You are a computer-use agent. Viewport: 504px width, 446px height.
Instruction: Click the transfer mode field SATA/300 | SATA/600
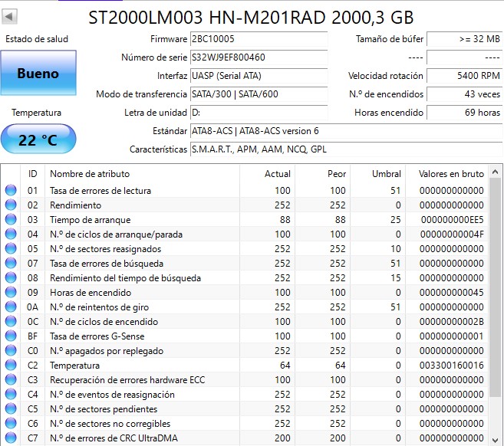[x=259, y=94]
